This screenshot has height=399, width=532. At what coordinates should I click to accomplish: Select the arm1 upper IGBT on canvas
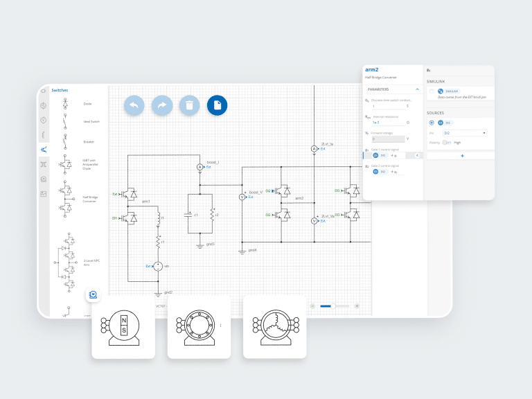(130, 194)
